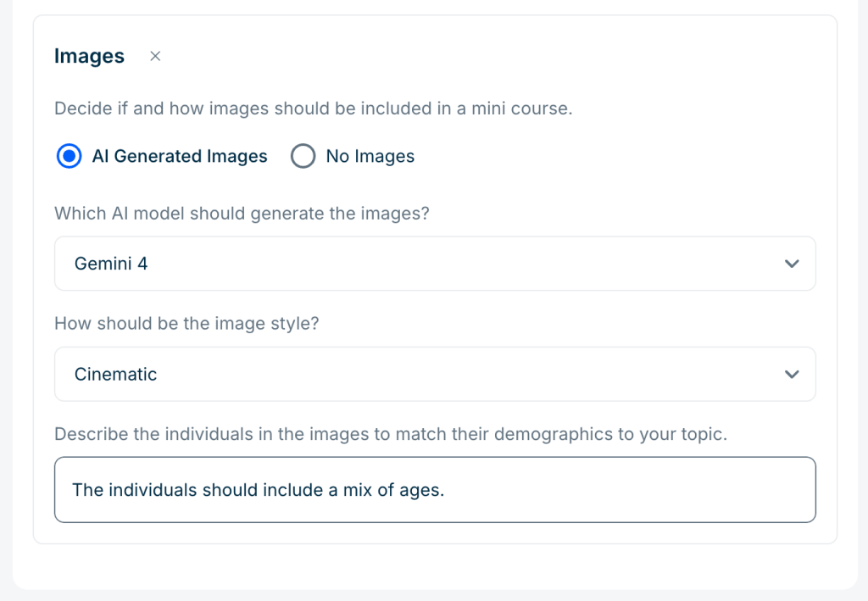Click the AI model question label

pos(241,214)
